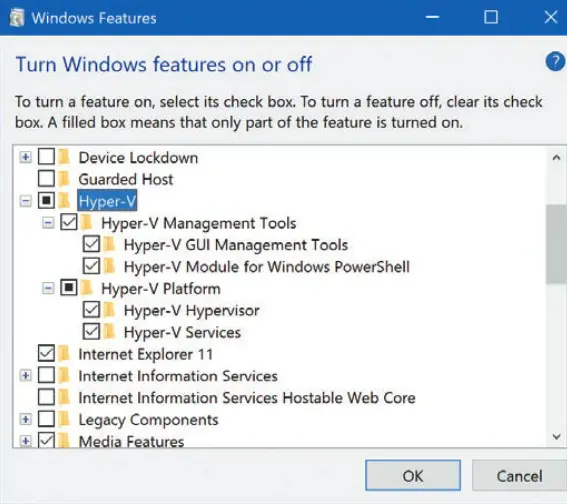567x504 pixels.
Task: Expand the Device Lockdown tree node
Action: click(25, 157)
